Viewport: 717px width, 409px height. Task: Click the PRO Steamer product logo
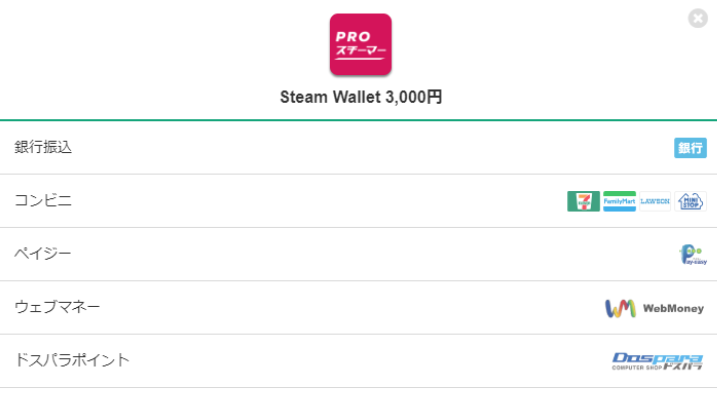click(360, 44)
